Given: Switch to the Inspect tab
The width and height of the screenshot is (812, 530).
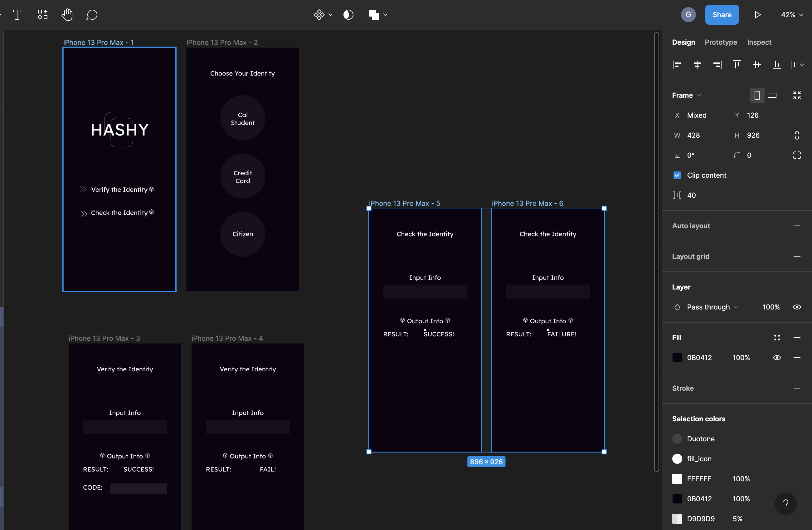Looking at the screenshot, I should coord(759,42).
